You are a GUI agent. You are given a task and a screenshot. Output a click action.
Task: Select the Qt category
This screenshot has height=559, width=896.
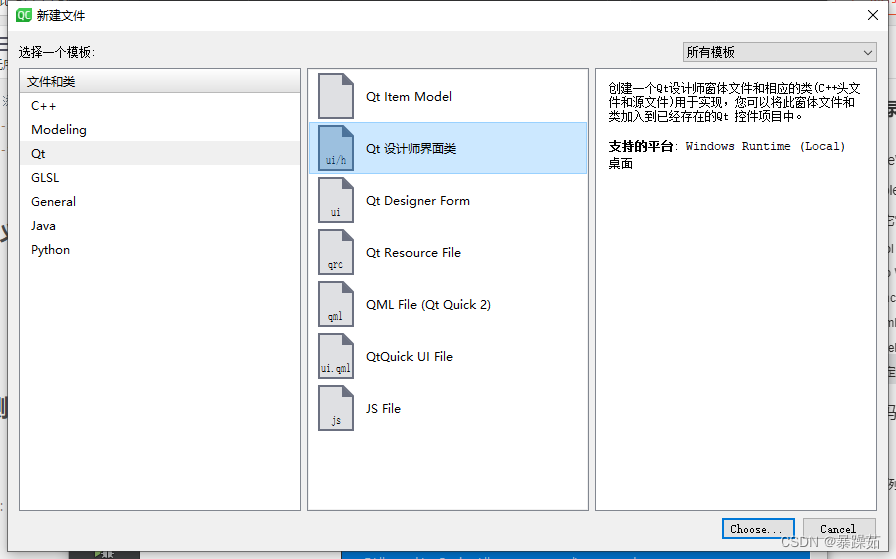[160, 154]
